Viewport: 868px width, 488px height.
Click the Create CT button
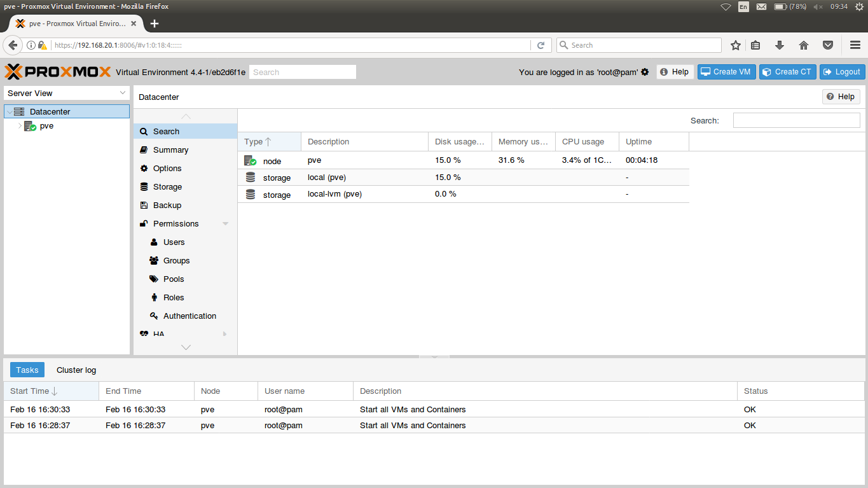coord(787,72)
